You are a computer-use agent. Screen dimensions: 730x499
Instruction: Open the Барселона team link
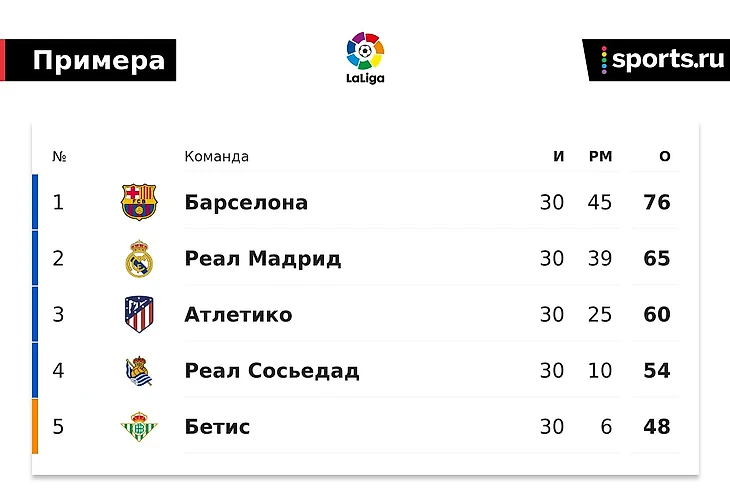point(246,202)
